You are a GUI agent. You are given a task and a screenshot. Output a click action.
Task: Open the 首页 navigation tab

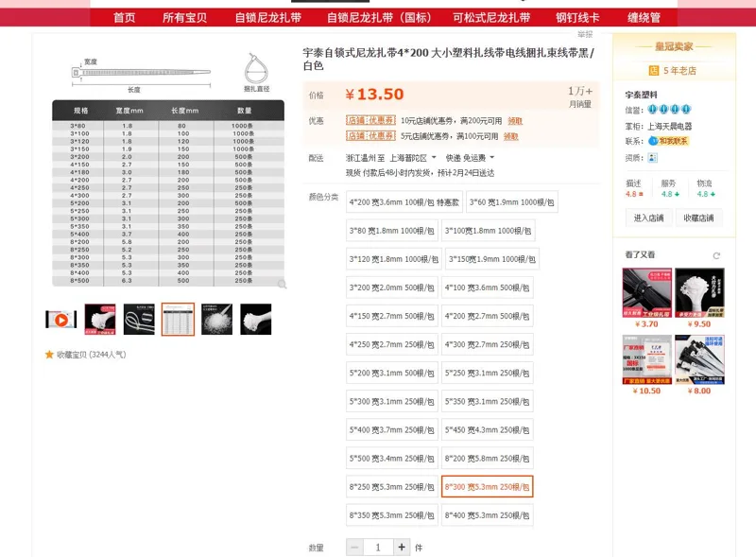[x=125, y=18]
